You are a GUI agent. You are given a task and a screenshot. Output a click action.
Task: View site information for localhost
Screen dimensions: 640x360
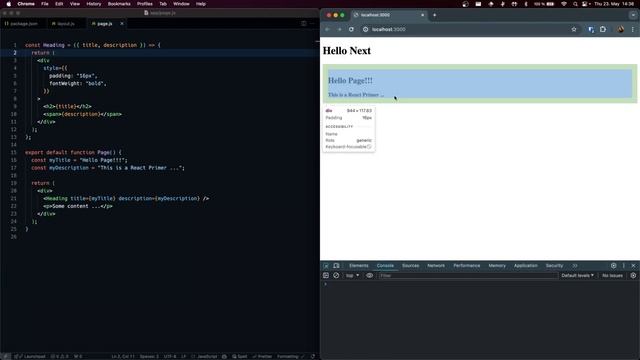(365, 29)
